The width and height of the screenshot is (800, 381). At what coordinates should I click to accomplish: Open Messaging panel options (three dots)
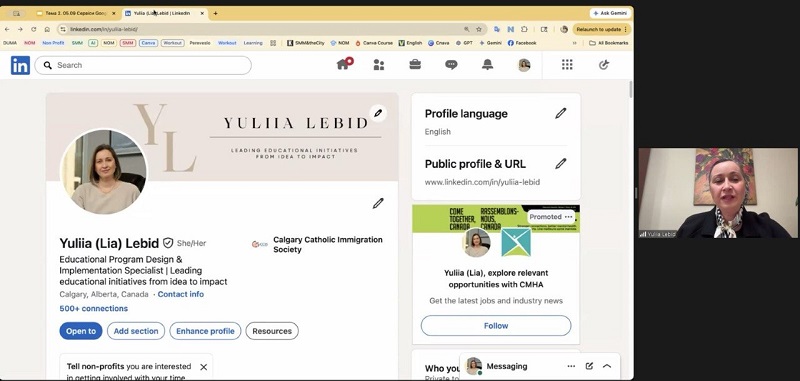click(571, 366)
